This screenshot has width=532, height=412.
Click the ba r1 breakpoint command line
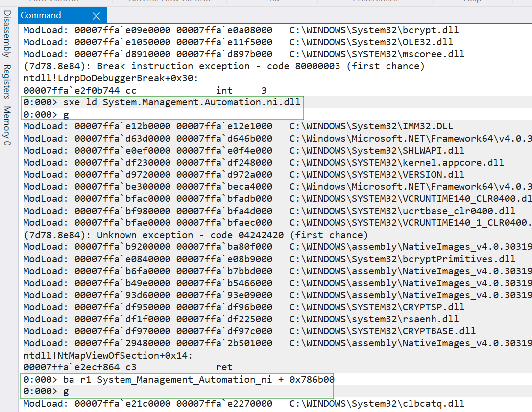tap(179, 380)
